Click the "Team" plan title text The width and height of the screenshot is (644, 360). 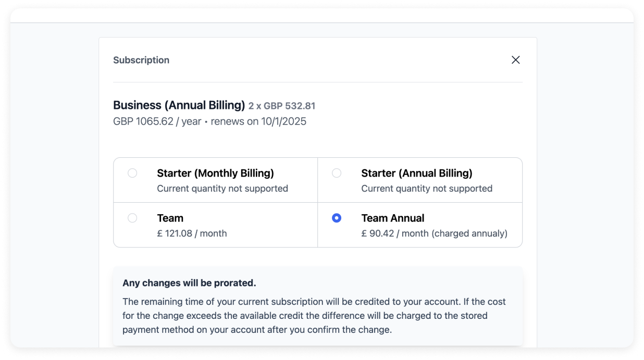pyautogui.click(x=170, y=218)
